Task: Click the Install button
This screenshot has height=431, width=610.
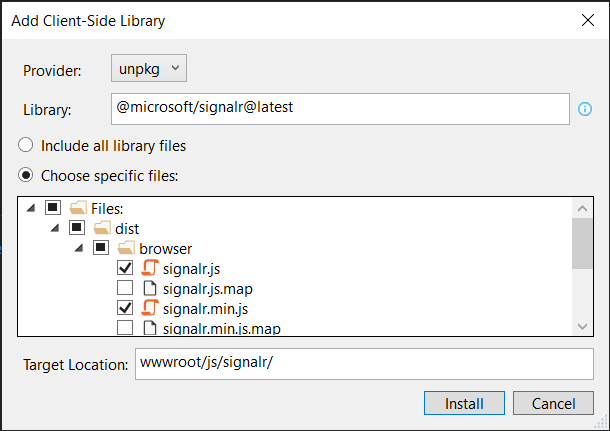Action: [464, 403]
